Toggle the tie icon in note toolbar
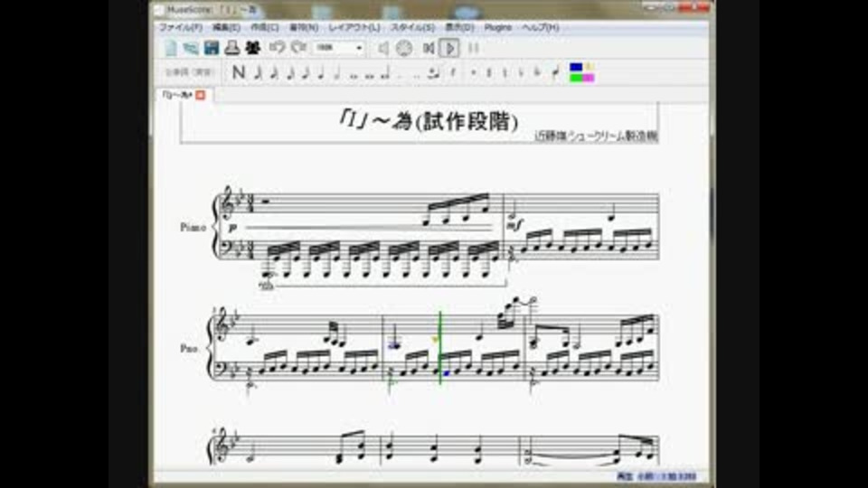The width and height of the screenshot is (868, 488). click(x=434, y=72)
